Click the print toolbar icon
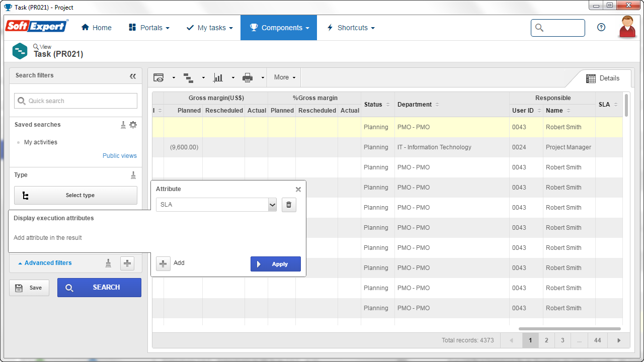This screenshot has height=362, width=644. tap(248, 77)
